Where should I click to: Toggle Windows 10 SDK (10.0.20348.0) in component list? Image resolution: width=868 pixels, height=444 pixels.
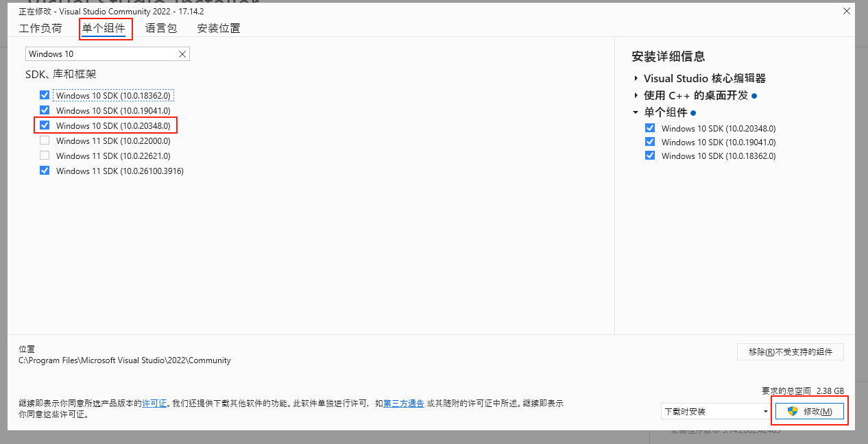tap(45, 125)
